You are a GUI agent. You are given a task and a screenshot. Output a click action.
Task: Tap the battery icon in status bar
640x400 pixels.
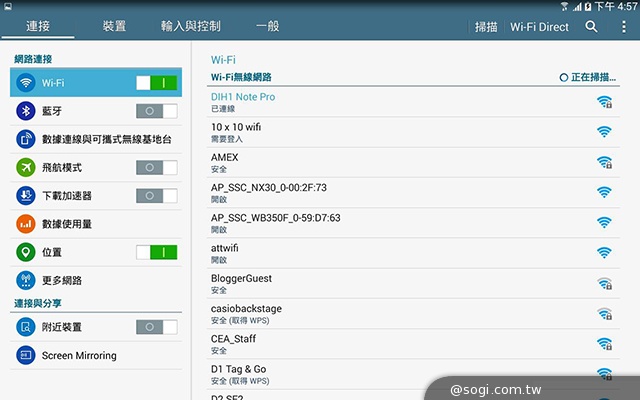588,6
